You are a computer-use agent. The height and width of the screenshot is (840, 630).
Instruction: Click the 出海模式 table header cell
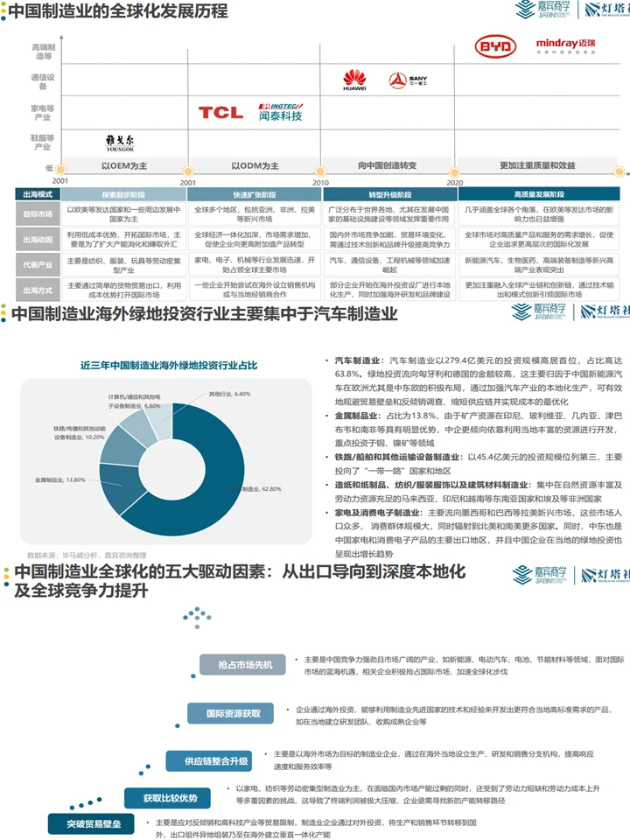click(x=38, y=194)
